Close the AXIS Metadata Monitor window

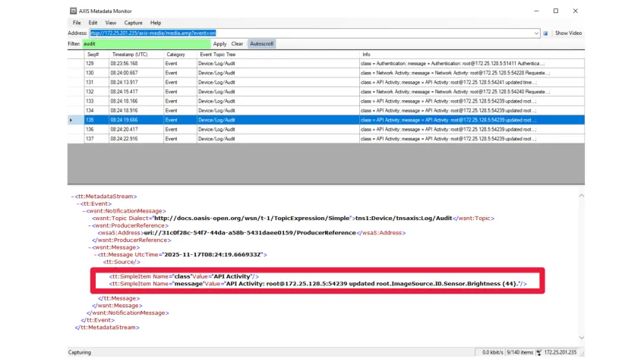(x=576, y=11)
